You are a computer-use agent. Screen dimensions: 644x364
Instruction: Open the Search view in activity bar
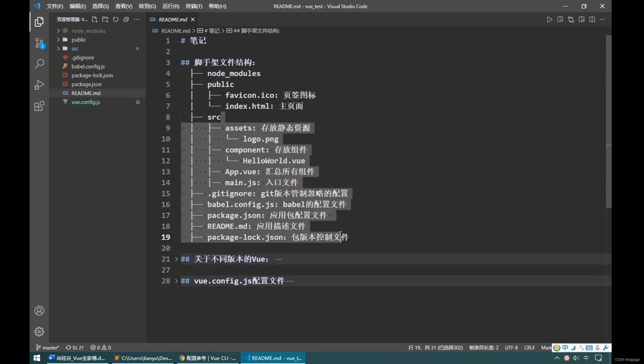tap(39, 64)
